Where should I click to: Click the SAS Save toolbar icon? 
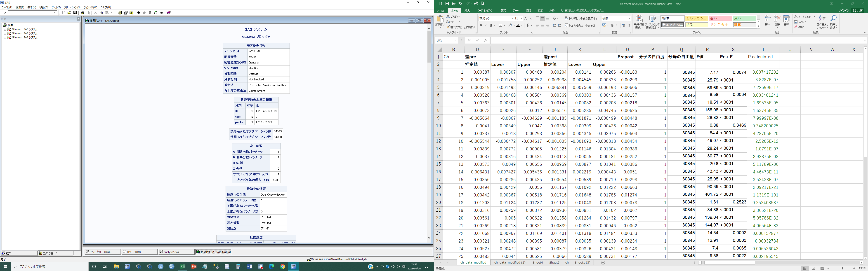[x=75, y=13]
